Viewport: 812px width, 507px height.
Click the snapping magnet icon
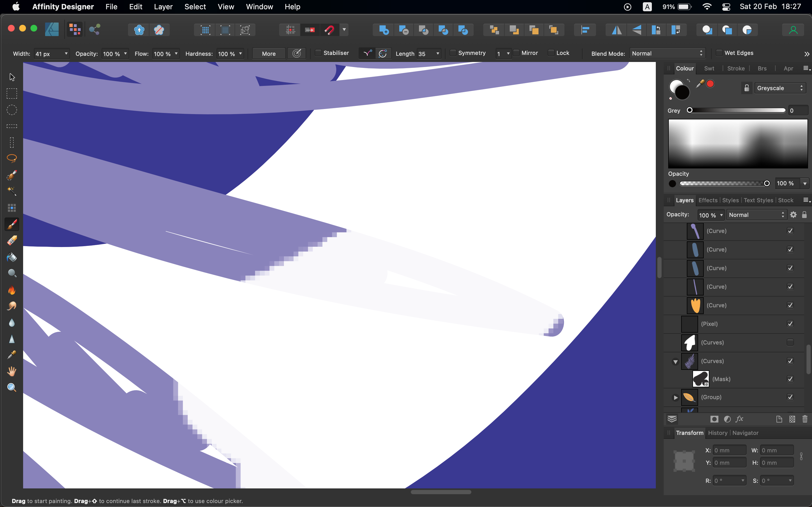tap(329, 30)
